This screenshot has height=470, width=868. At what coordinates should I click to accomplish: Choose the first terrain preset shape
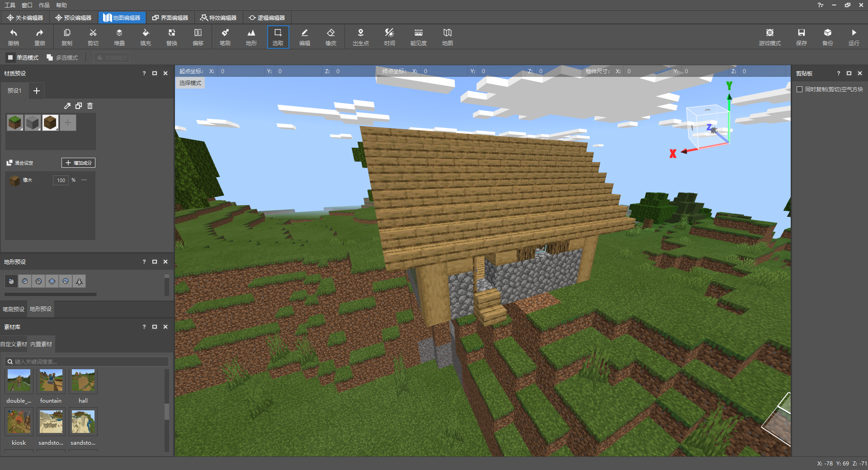click(11, 281)
